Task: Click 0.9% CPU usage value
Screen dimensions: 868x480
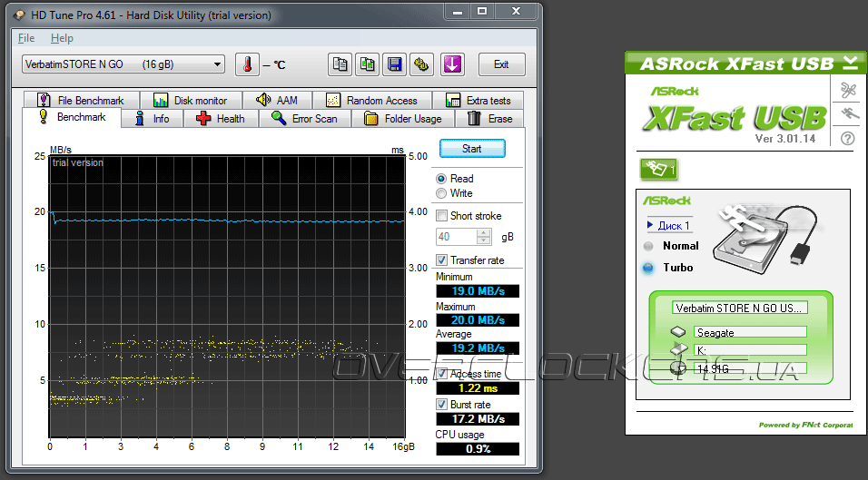Action: point(478,448)
